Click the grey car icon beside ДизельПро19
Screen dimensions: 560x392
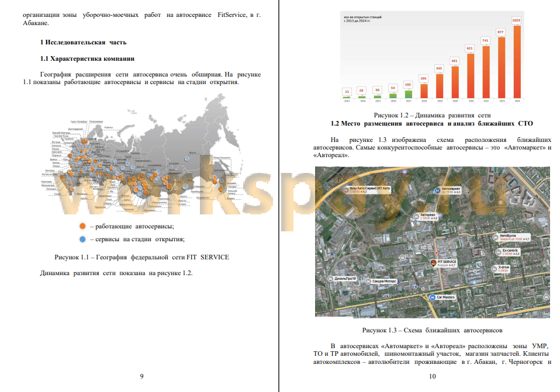click(331, 279)
